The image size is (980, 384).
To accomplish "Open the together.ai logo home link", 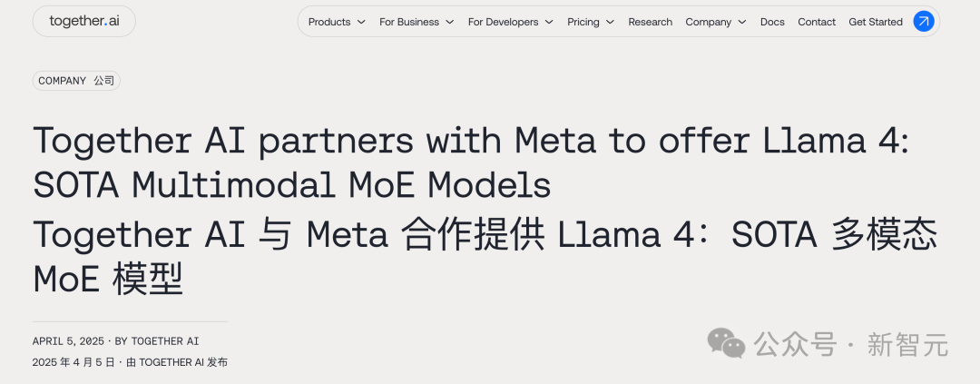I will (x=83, y=21).
